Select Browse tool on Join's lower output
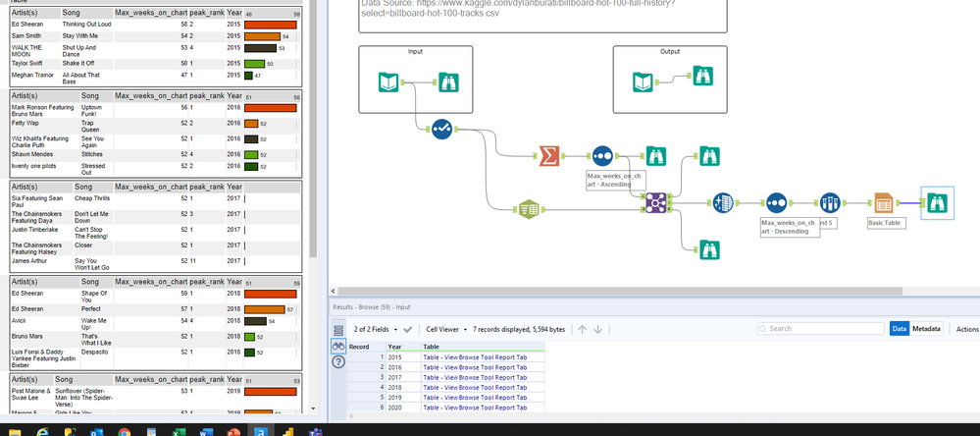 click(709, 249)
